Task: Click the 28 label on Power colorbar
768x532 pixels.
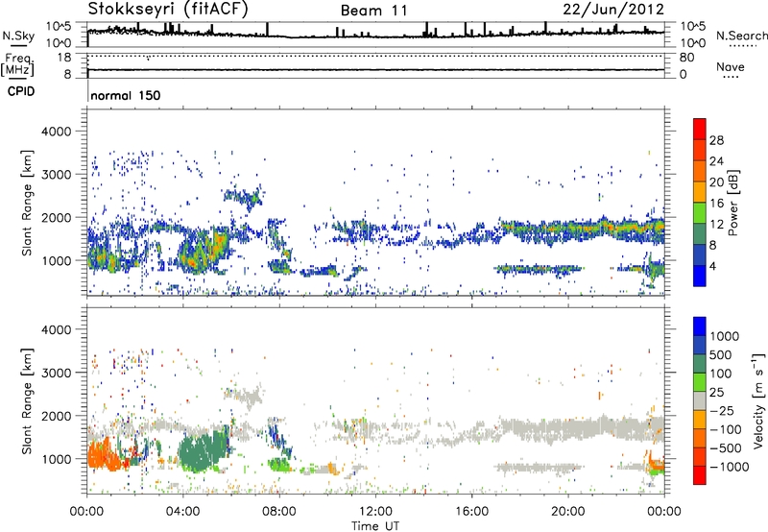Action: (x=716, y=140)
